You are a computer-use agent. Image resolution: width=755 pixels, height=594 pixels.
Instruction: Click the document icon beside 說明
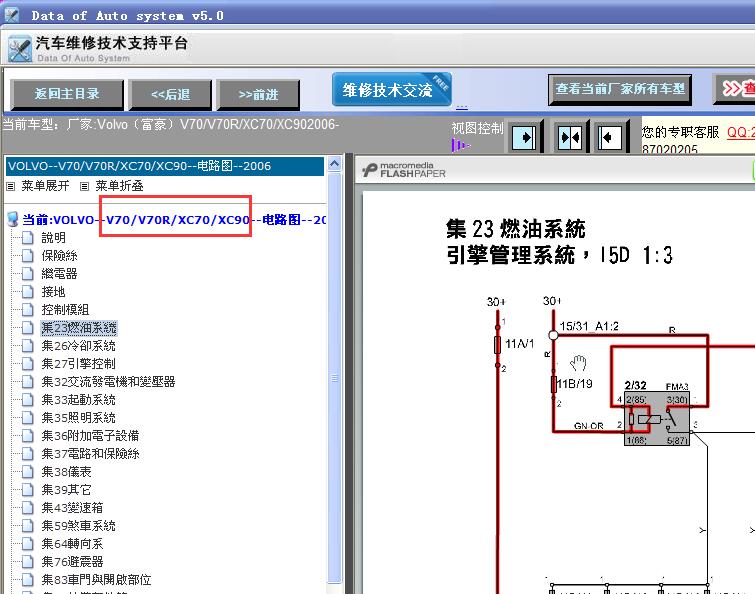point(28,238)
